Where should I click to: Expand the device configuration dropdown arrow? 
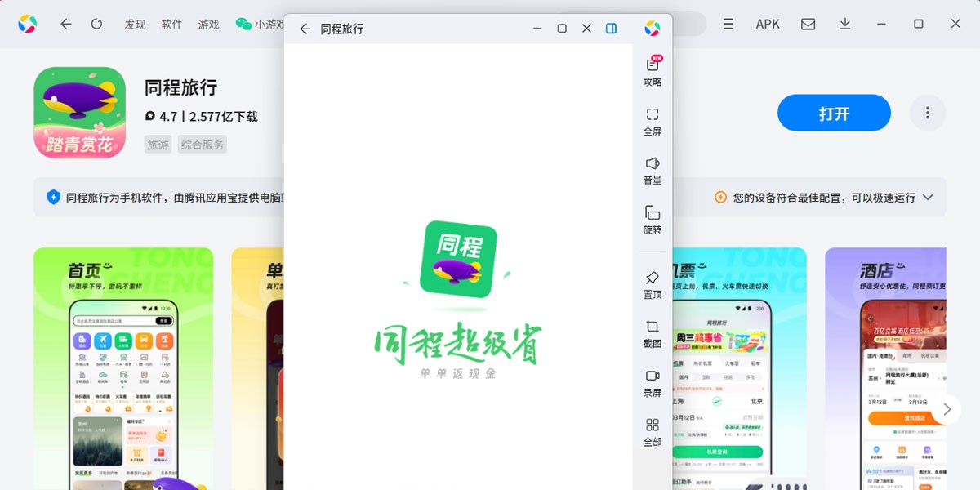coord(928,197)
